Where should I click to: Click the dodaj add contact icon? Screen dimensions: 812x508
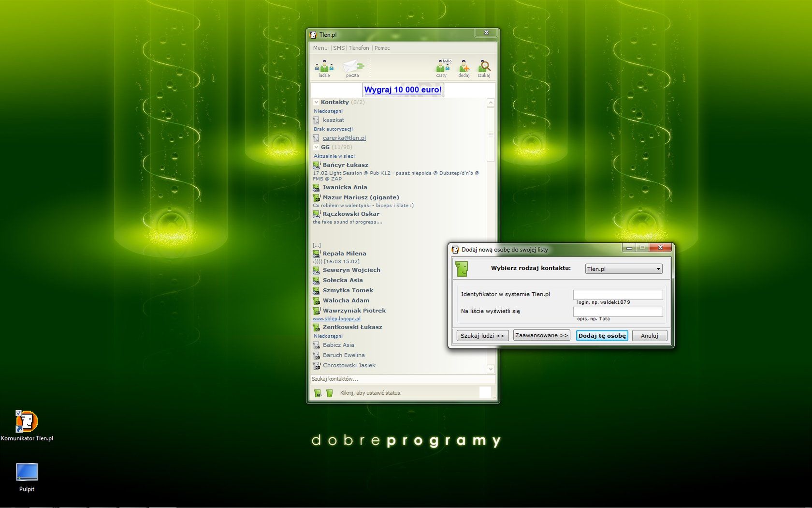pyautogui.click(x=464, y=68)
